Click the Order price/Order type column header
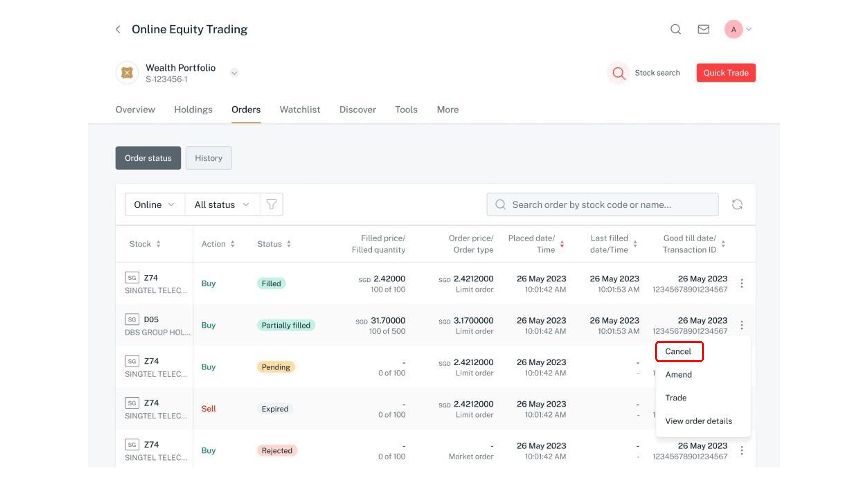 click(471, 244)
